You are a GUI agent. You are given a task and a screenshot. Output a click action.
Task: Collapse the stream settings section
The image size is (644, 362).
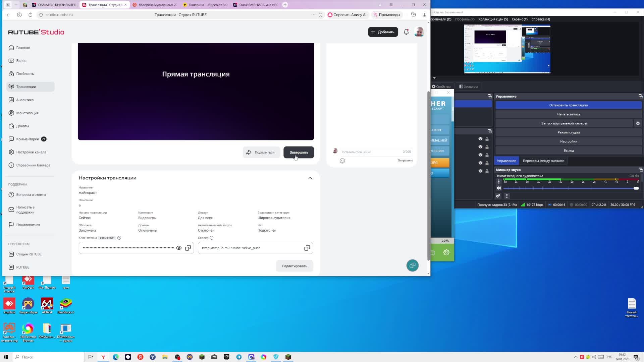pyautogui.click(x=310, y=178)
